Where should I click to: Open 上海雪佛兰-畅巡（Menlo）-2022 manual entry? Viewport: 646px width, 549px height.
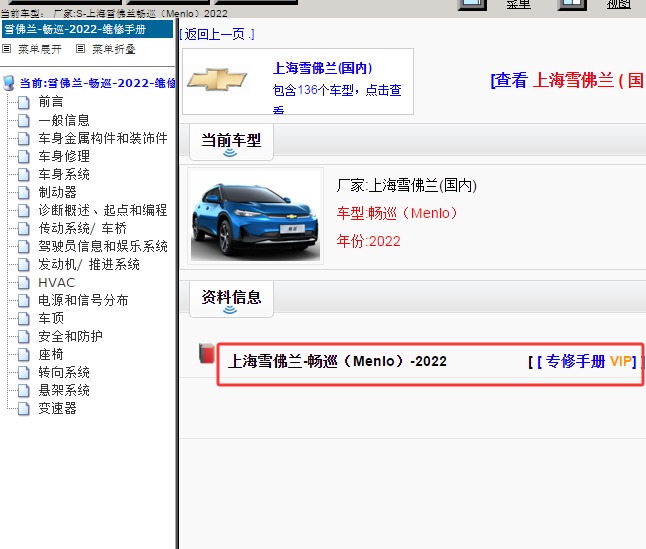pos(337,361)
